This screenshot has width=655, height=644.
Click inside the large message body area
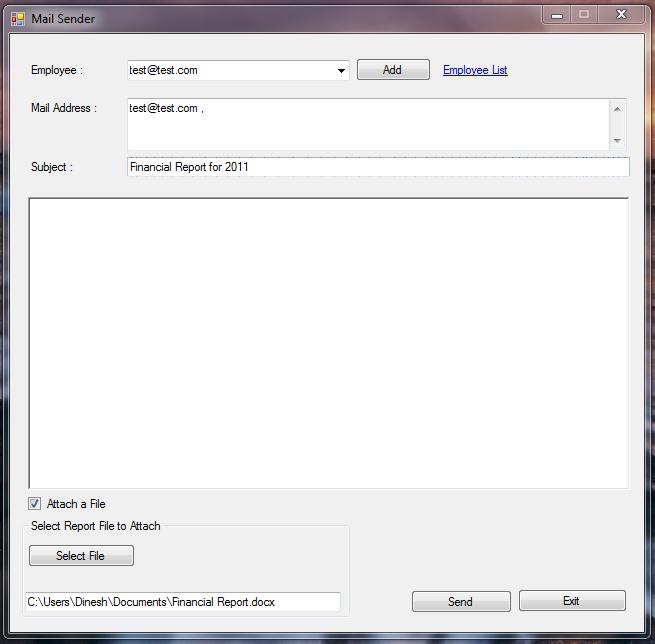(x=328, y=343)
